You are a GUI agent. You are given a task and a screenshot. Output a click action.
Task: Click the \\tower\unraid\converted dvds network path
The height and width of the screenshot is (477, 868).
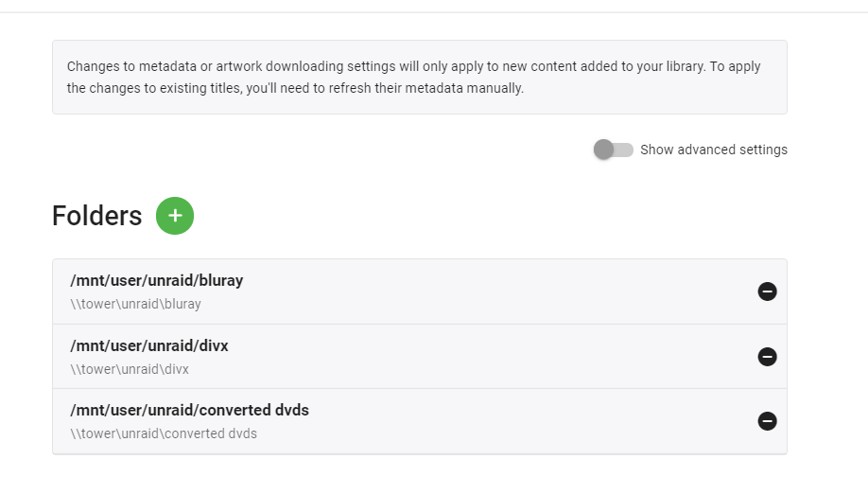click(164, 433)
